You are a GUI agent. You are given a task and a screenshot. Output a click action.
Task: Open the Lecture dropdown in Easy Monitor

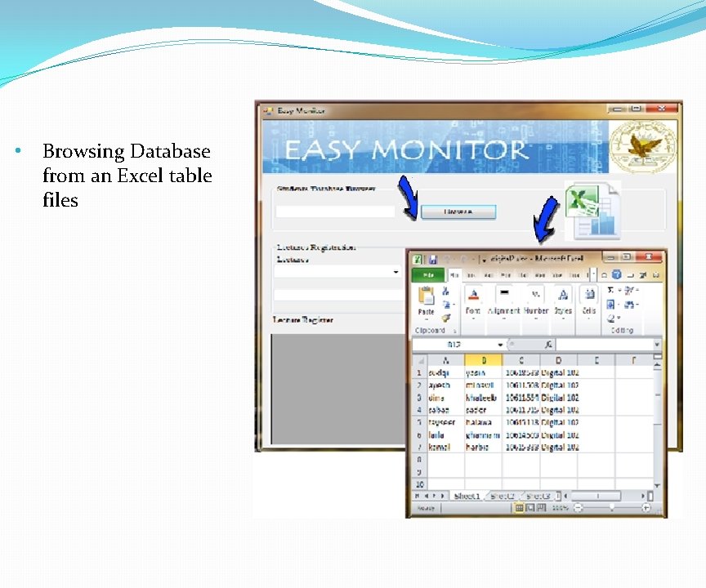click(x=395, y=272)
